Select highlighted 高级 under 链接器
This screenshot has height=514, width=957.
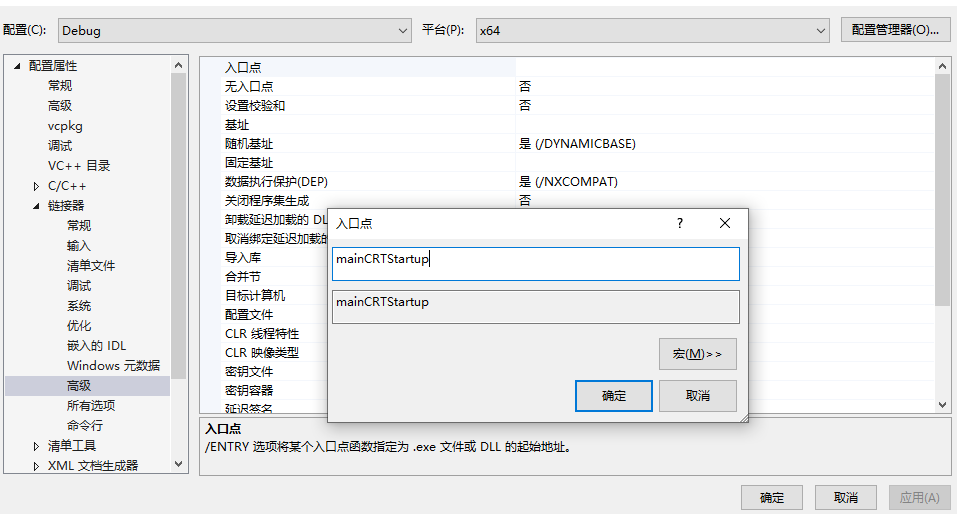click(x=87, y=386)
